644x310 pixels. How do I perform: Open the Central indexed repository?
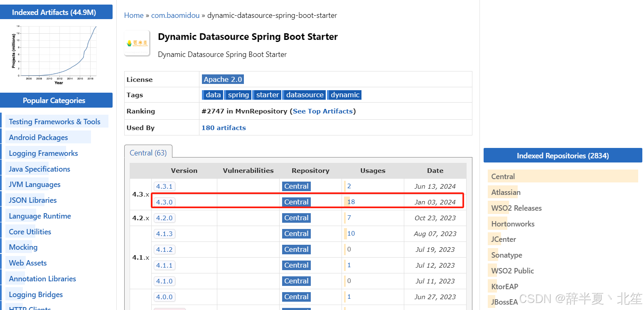503,177
